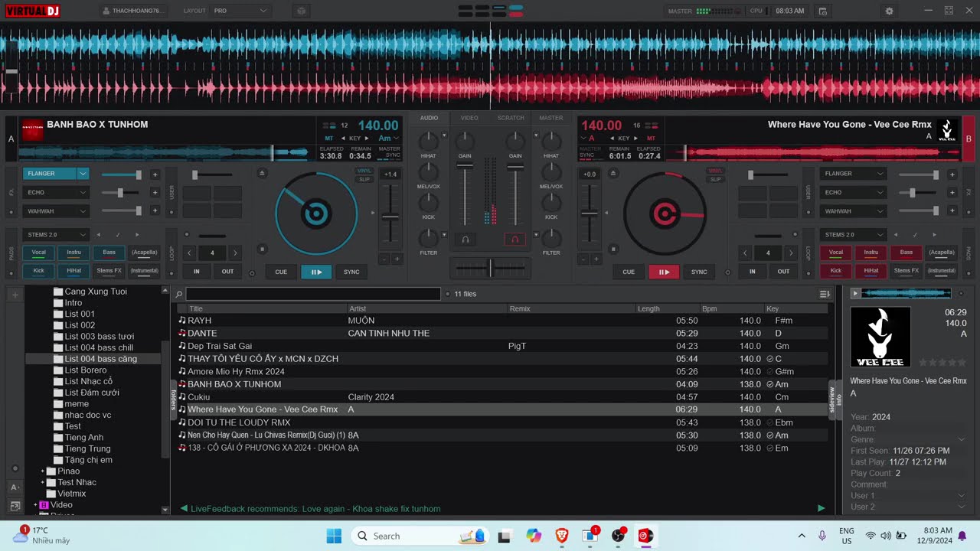Play the LiveFeedback recommended track arrow

[822, 508]
